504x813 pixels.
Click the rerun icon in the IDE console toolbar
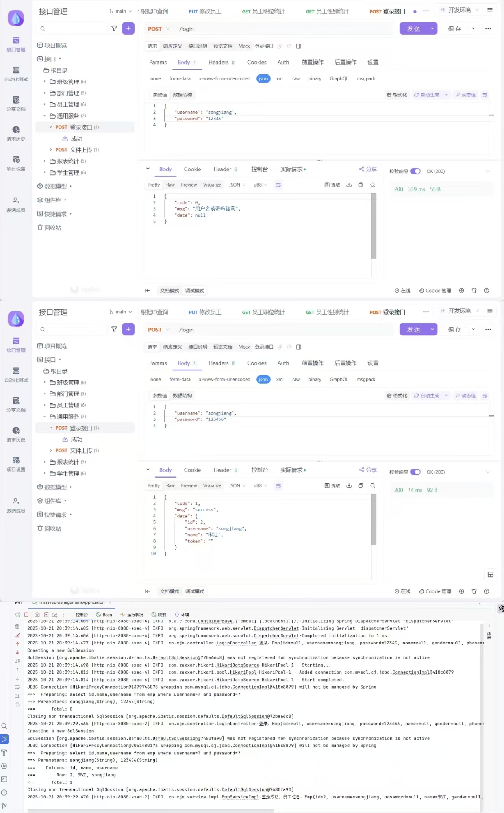pyautogui.click(x=17, y=615)
